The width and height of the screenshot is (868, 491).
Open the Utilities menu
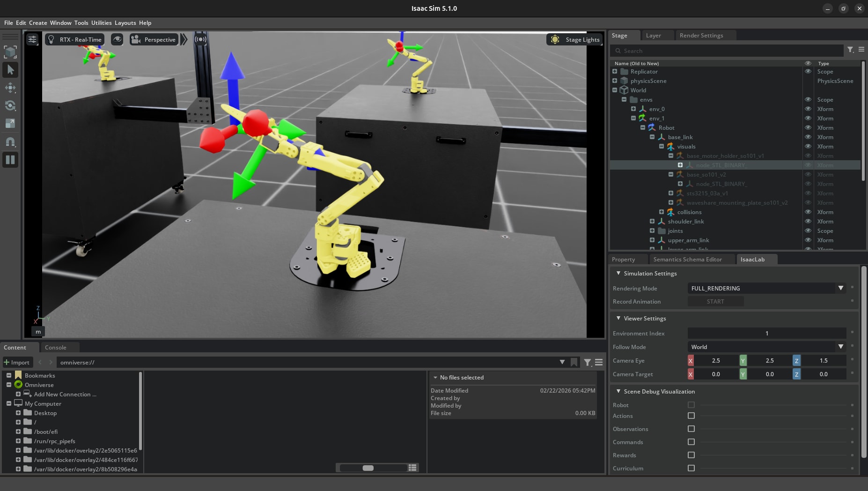tap(101, 22)
